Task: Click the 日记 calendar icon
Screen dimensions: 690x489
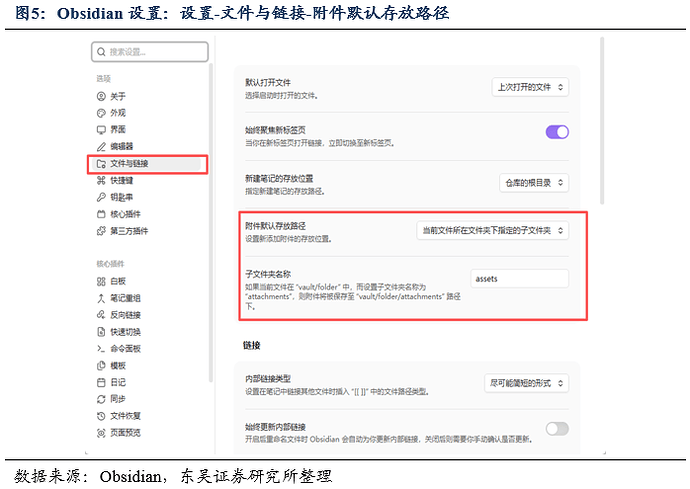Action: coord(101,382)
